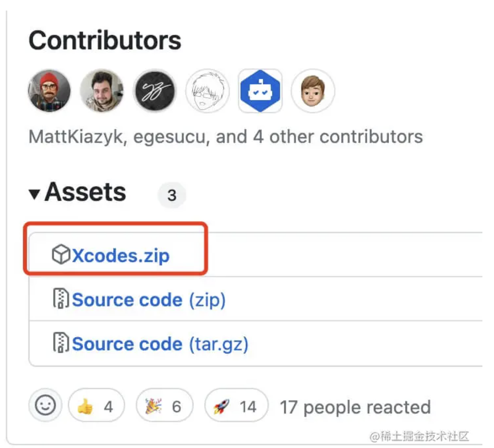Open the memoji face contributor avatar
The width and height of the screenshot is (494, 448).
(x=313, y=91)
